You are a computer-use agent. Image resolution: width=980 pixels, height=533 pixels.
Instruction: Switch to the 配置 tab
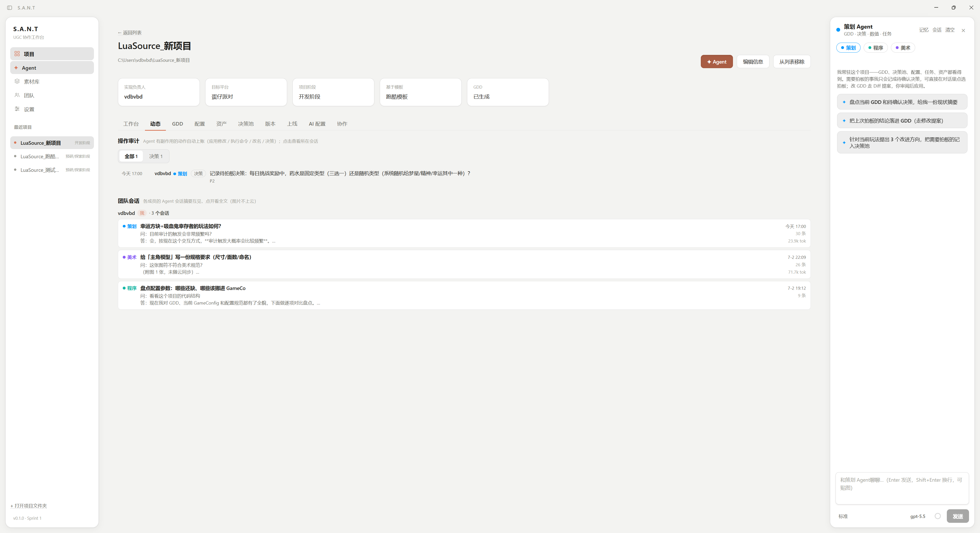pyautogui.click(x=199, y=124)
